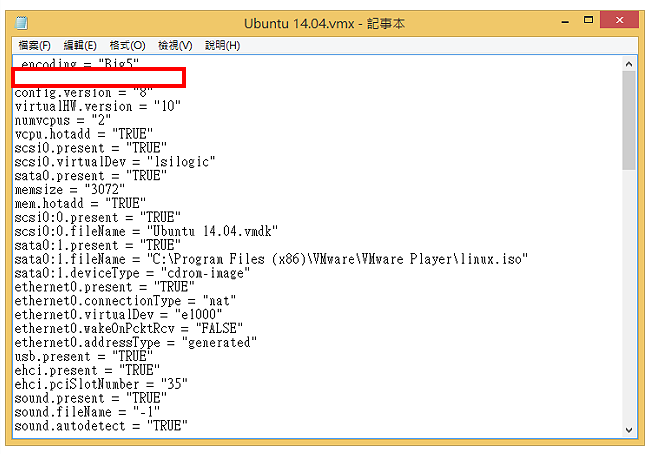Click the ethernet0.present = "TRUE" line
Screen dimensions: 649x454
(x=105, y=287)
